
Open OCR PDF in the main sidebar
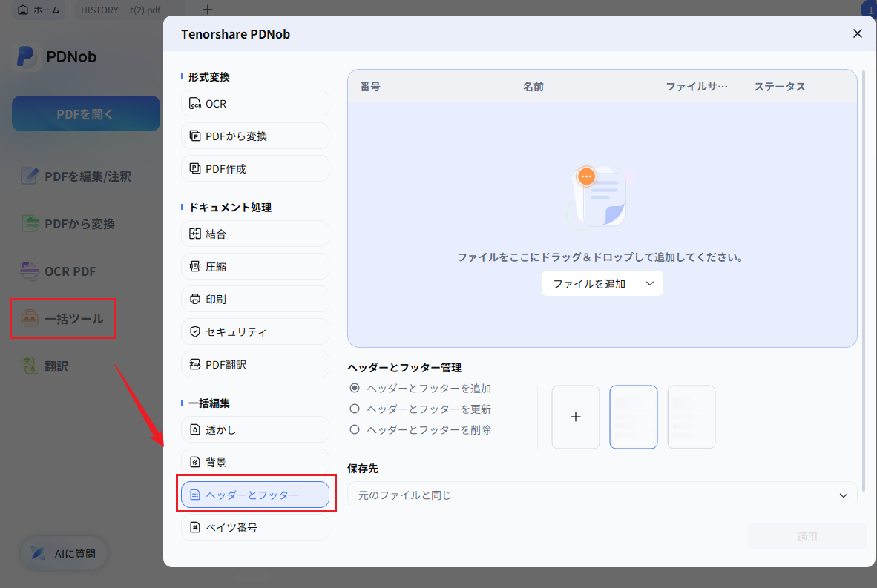point(58,271)
